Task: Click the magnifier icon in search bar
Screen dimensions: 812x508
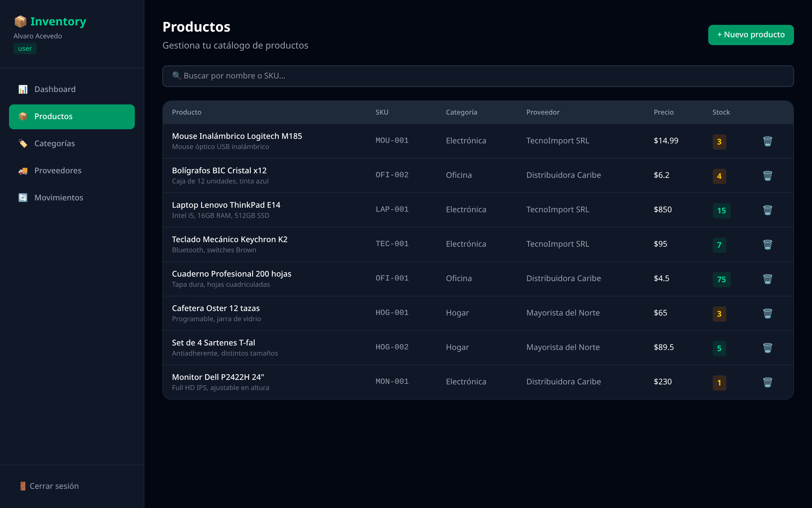Action: [176, 76]
